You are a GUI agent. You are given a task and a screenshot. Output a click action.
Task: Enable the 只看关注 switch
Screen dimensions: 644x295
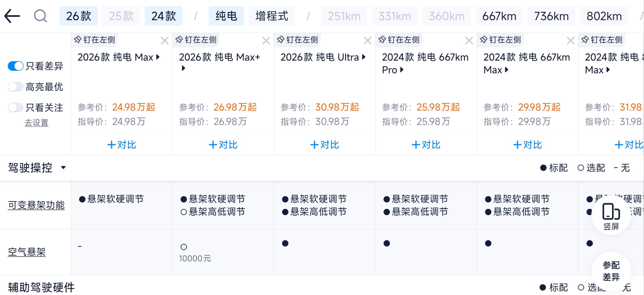pos(15,108)
